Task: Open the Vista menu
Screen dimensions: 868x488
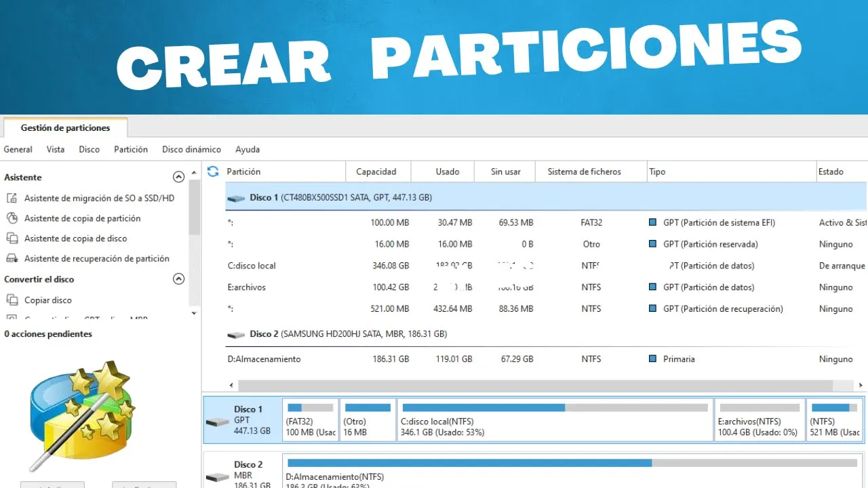Action: (x=56, y=149)
